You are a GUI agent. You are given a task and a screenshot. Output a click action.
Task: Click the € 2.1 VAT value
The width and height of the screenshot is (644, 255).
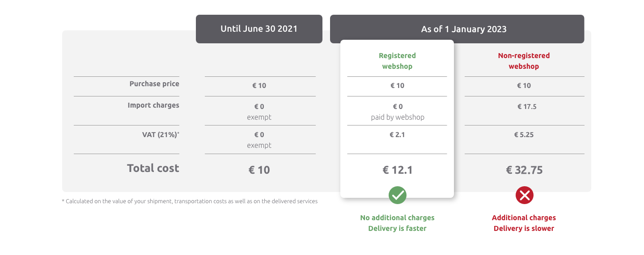[x=397, y=134]
